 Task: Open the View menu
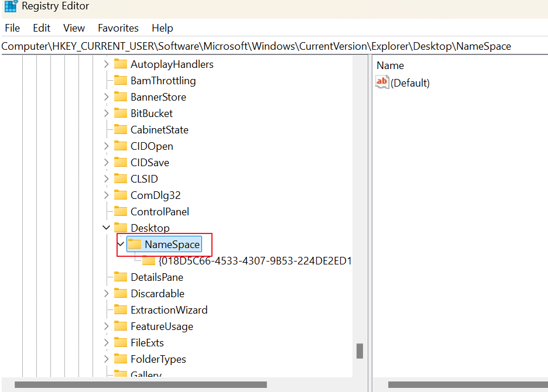74,28
